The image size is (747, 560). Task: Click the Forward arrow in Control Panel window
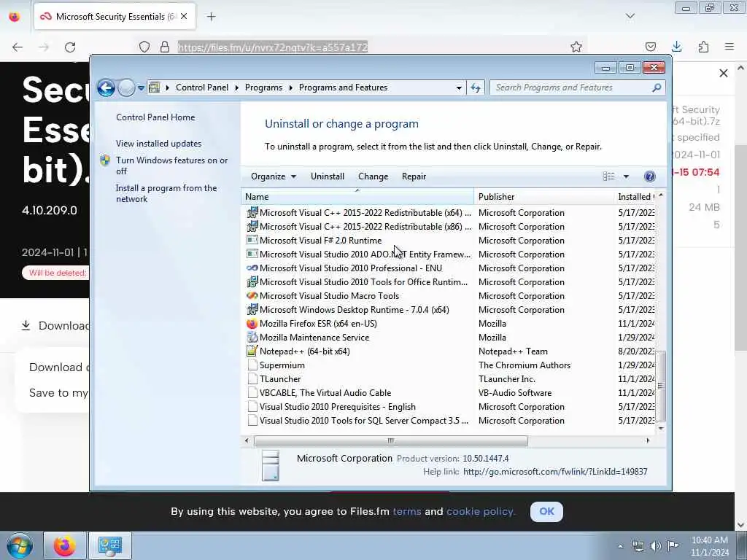pyautogui.click(x=126, y=87)
